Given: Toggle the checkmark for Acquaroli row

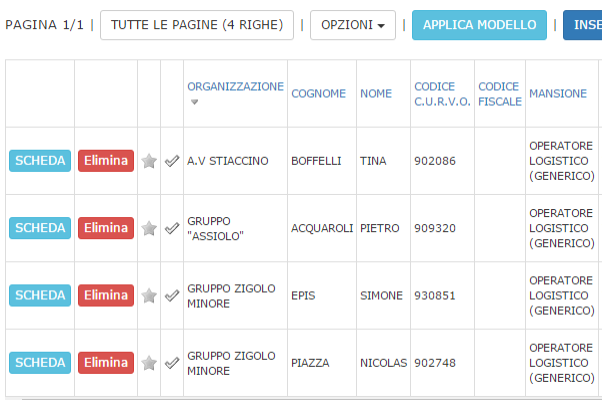Looking at the screenshot, I should tap(172, 228).
